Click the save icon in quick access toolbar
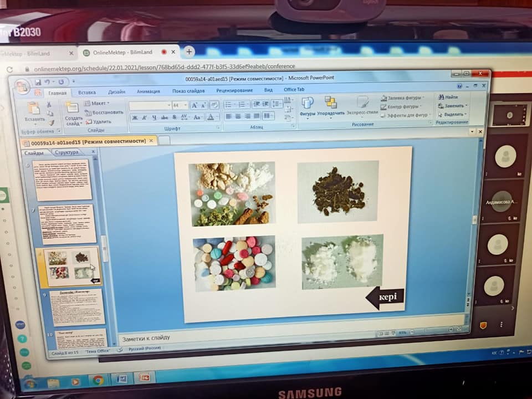The height and width of the screenshot is (399, 532). pyautogui.click(x=38, y=82)
